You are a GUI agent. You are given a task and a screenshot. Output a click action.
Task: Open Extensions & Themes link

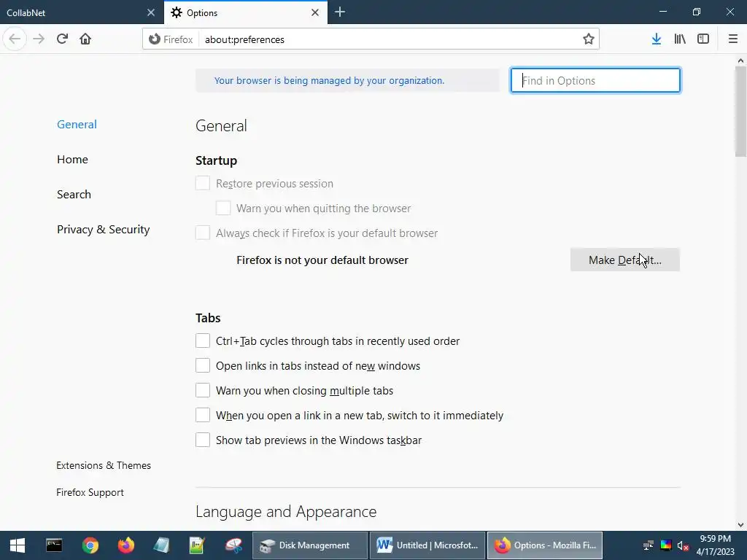click(104, 465)
